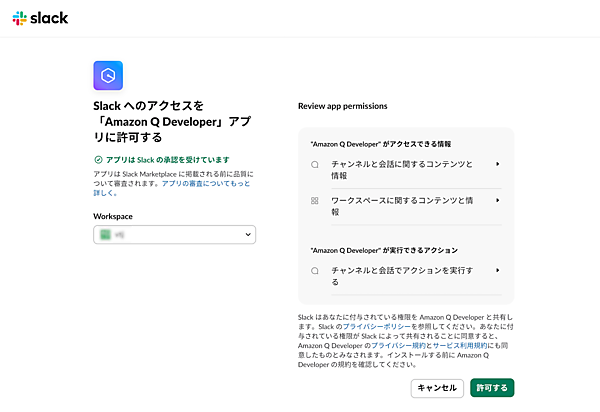Image resolution: width=600 pixels, height=412 pixels.
Task: Click the キャンセル button
Action: (437, 387)
